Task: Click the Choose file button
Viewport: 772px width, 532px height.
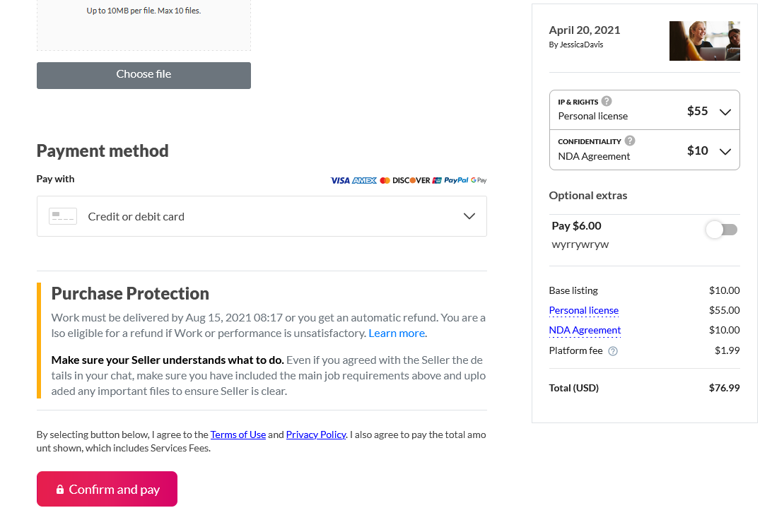Action: 144,76
